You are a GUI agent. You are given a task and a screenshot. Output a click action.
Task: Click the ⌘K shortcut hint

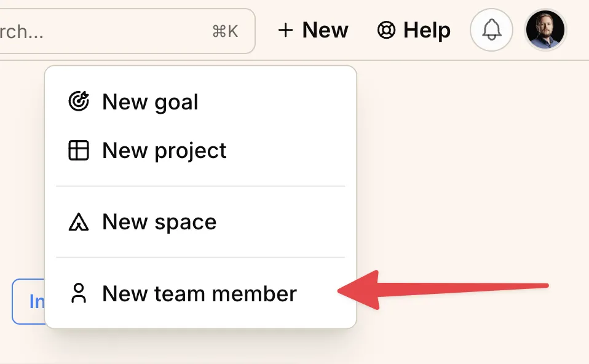(225, 31)
